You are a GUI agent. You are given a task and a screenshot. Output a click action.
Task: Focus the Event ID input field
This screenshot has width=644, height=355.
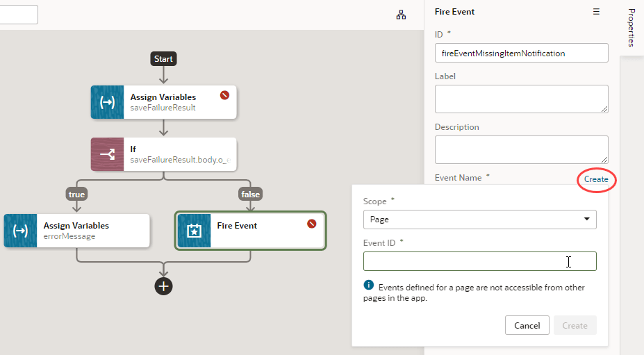coord(480,261)
